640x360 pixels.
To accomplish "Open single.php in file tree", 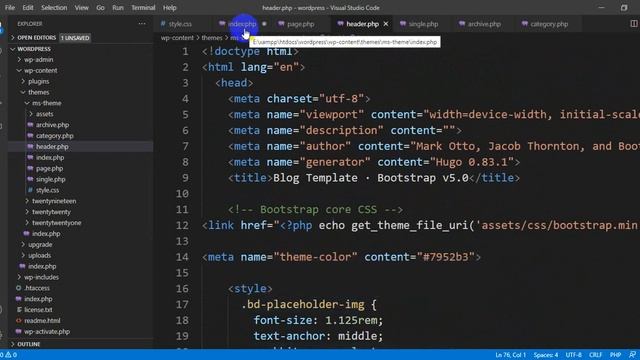I will click(51, 179).
